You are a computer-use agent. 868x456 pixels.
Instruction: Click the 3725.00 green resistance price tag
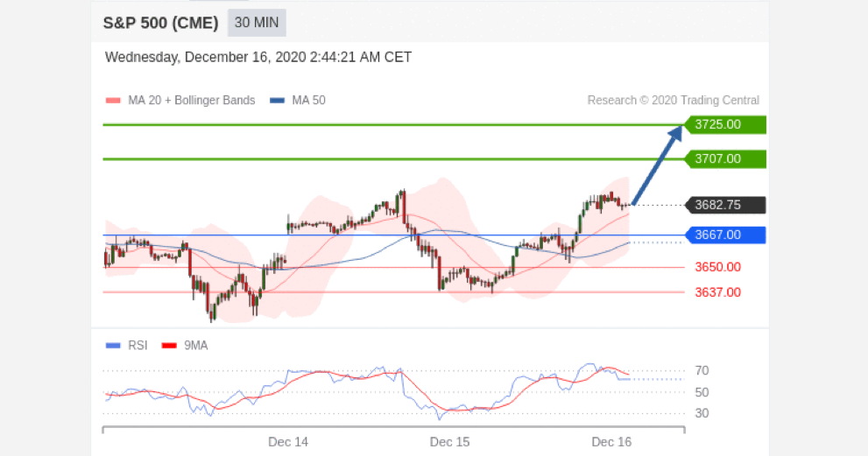(725, 124)
